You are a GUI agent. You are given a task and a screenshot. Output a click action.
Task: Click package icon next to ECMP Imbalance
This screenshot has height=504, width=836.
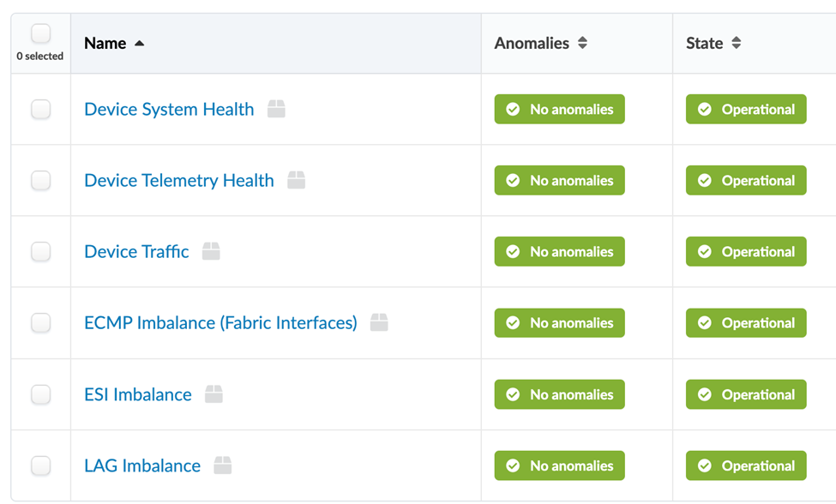click(379, 322)
